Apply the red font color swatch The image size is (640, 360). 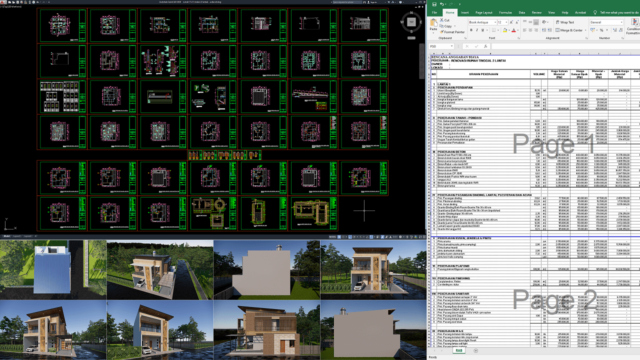[514, 30]
